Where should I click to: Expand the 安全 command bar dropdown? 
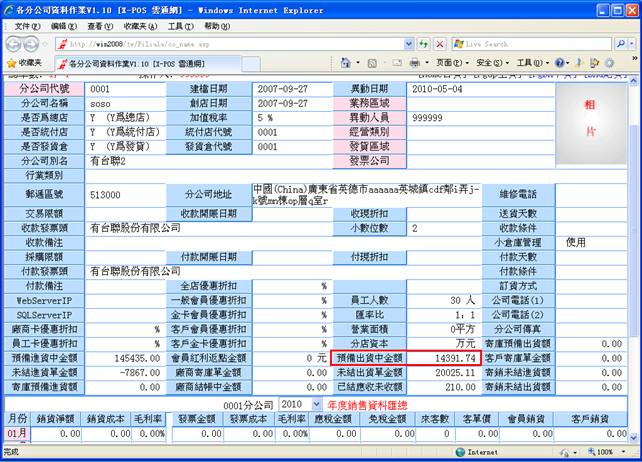point(491,63)
